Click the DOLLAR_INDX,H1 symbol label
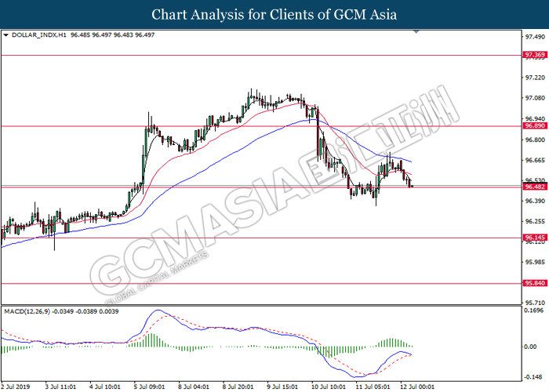Image resolution: width=549 pixels, height=392 pixels. tap(39, 35)
